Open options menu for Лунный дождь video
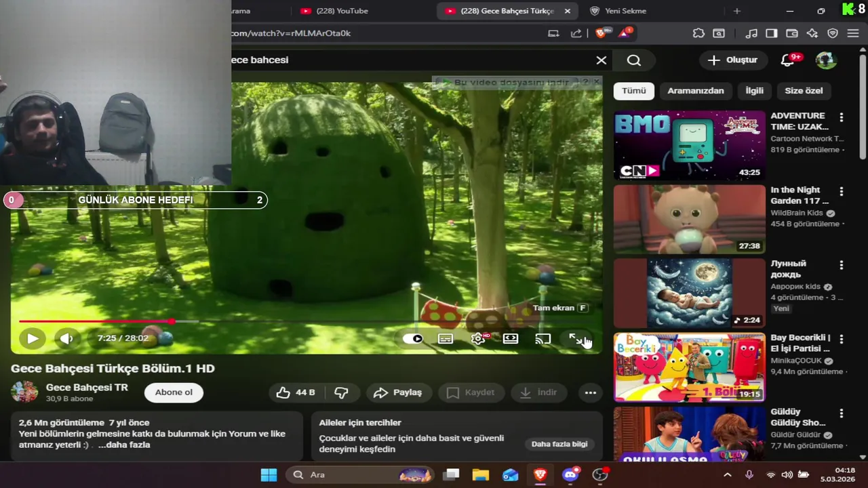The image size is (868, 488). (x=841, y=265)
